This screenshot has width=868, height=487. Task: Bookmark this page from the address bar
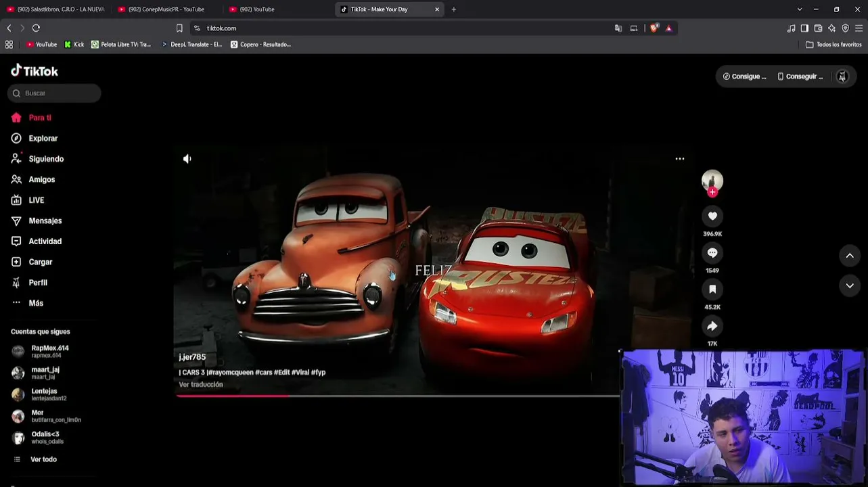point(179,28)
